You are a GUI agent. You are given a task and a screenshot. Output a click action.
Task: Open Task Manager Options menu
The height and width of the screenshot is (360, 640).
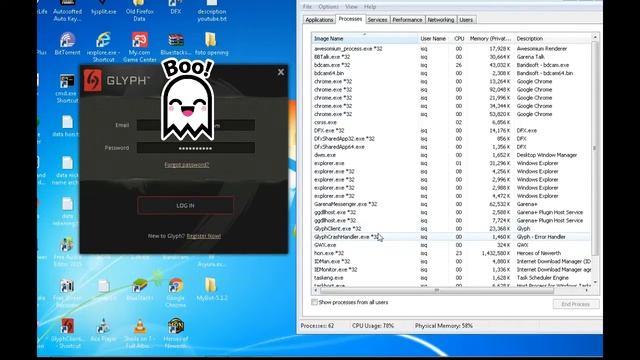(328, 7)
